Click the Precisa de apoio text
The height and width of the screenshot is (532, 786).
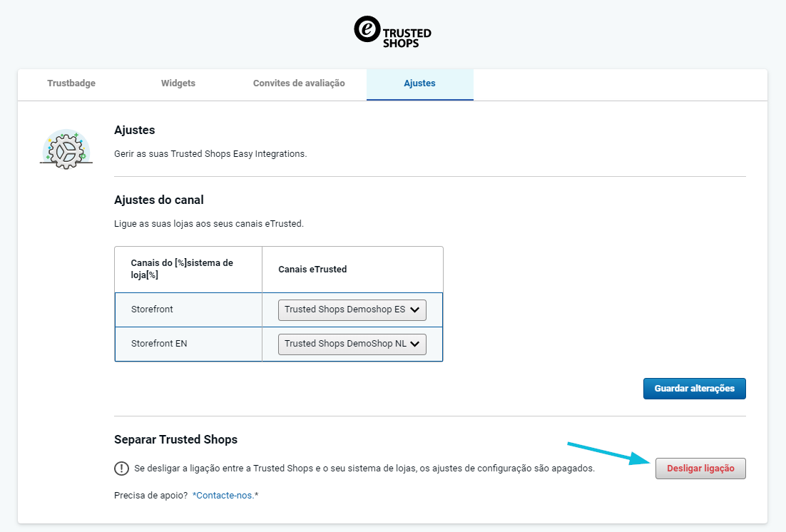[x=151, y=496]
